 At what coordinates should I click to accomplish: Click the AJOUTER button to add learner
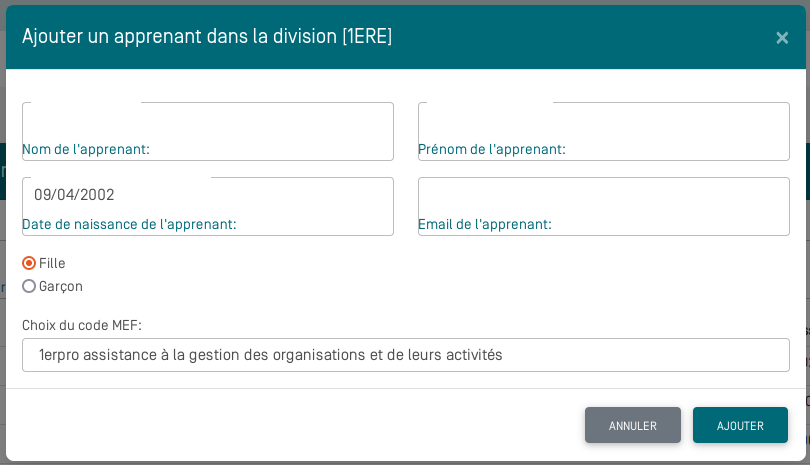point(740,425)
